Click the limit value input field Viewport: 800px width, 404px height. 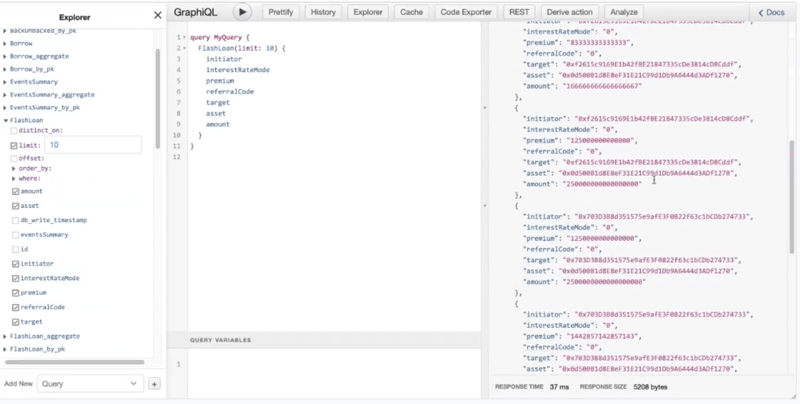coord(93,145)
